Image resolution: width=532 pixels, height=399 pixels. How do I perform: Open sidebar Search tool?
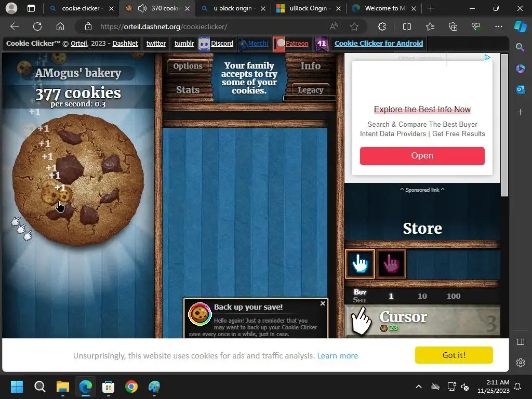(x=520, y=47)
